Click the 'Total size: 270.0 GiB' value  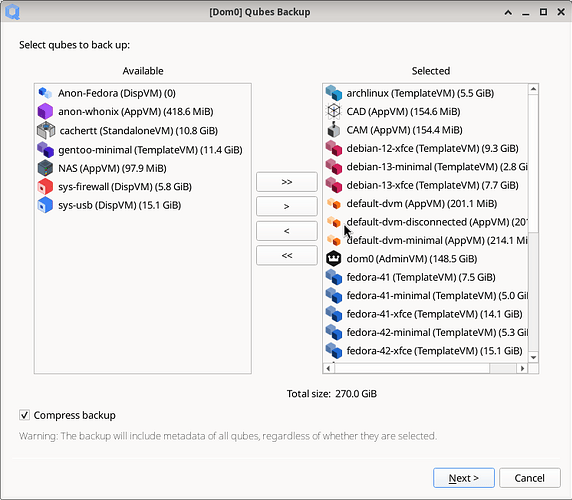tap(356, 394)
